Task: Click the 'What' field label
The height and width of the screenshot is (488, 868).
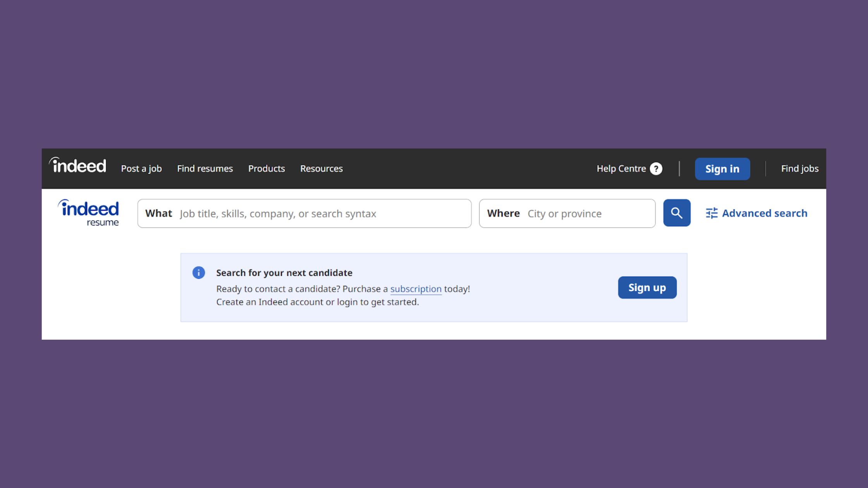Action: tap(158, 213)
